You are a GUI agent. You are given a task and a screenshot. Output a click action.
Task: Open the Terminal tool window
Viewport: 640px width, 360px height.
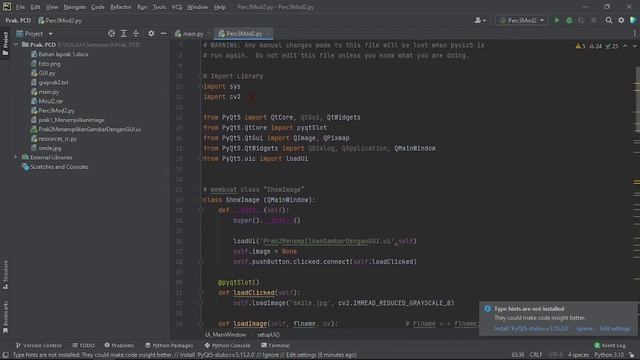pos(276,345)
